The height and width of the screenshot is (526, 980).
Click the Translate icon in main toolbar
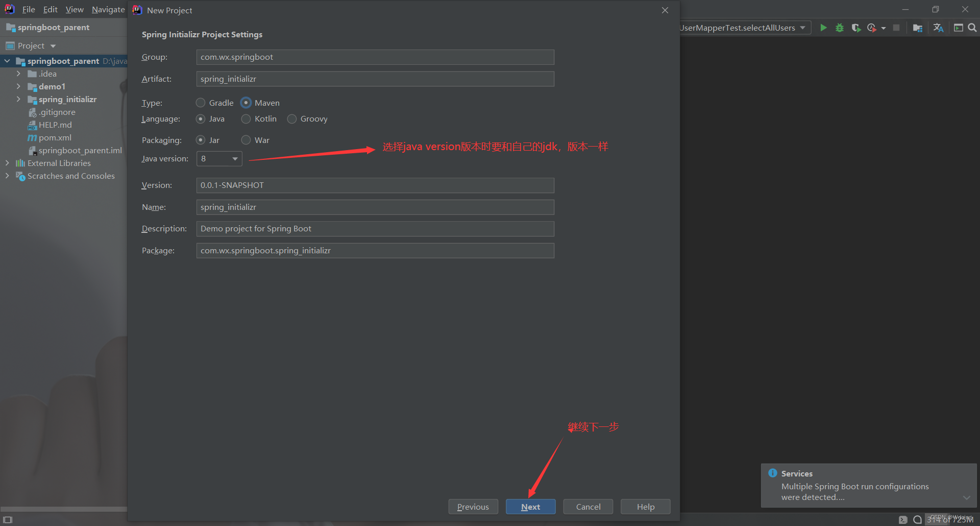pyautogui.click(x=938, y=28)
